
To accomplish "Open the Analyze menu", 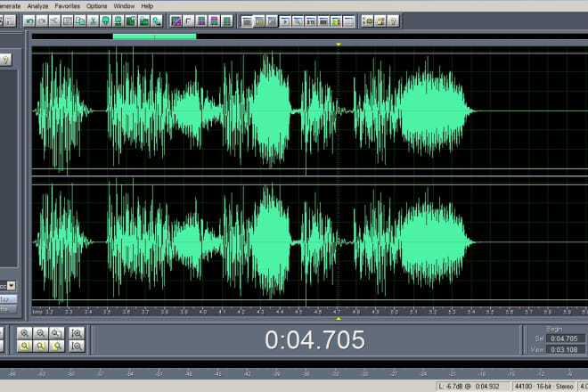I will pos(37,6).
